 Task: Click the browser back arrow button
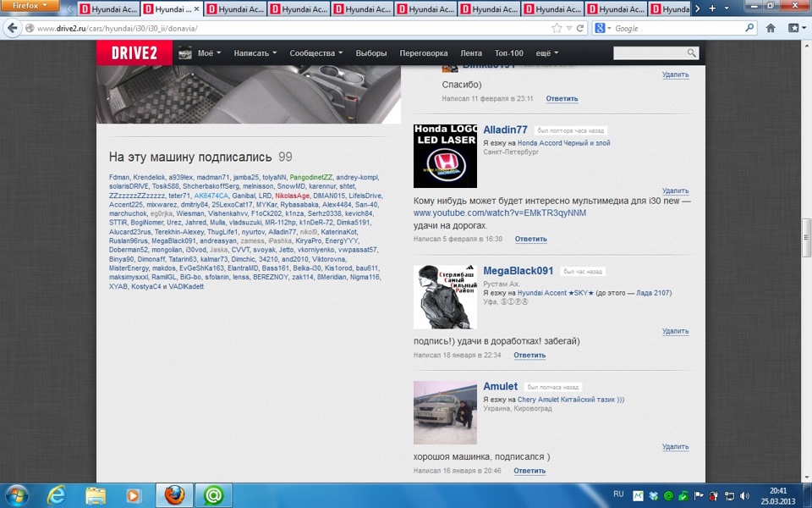[x=13, y=28]
